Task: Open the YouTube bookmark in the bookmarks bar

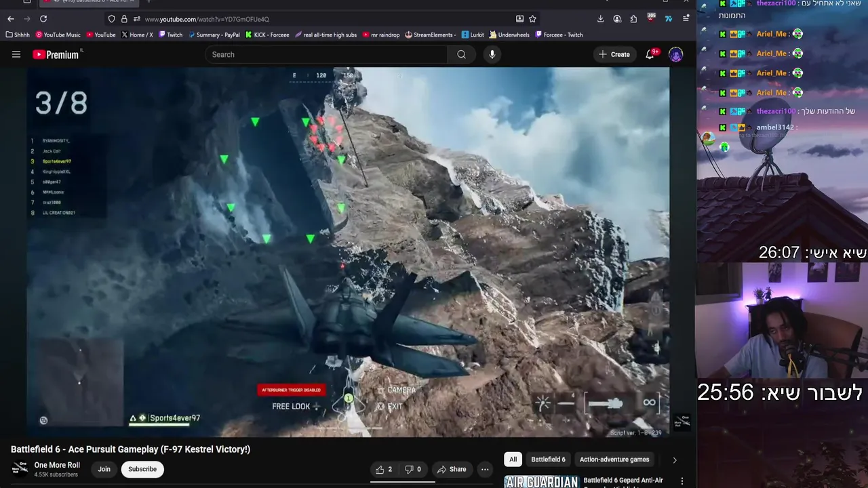Action: 101,35
